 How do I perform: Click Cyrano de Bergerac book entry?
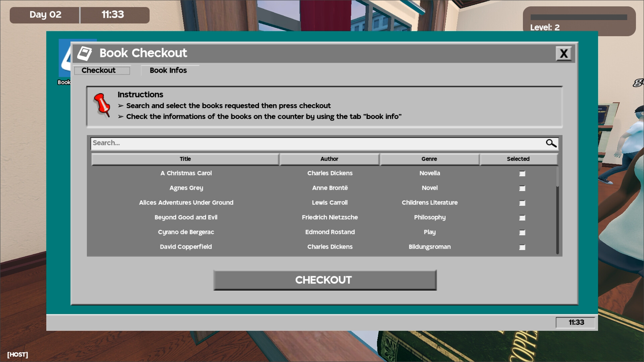(186, 232)
